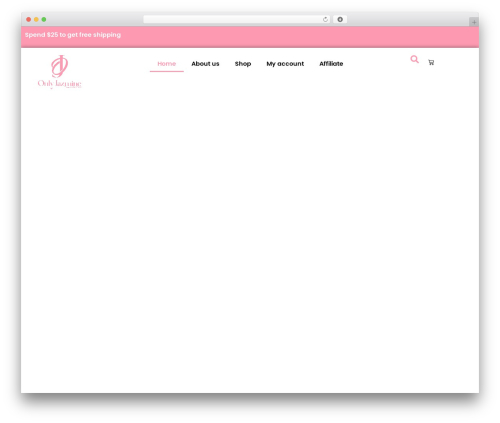Open the Shop menu item
The width and height of the screenshot is (500, 423).
tap(243, 64)
